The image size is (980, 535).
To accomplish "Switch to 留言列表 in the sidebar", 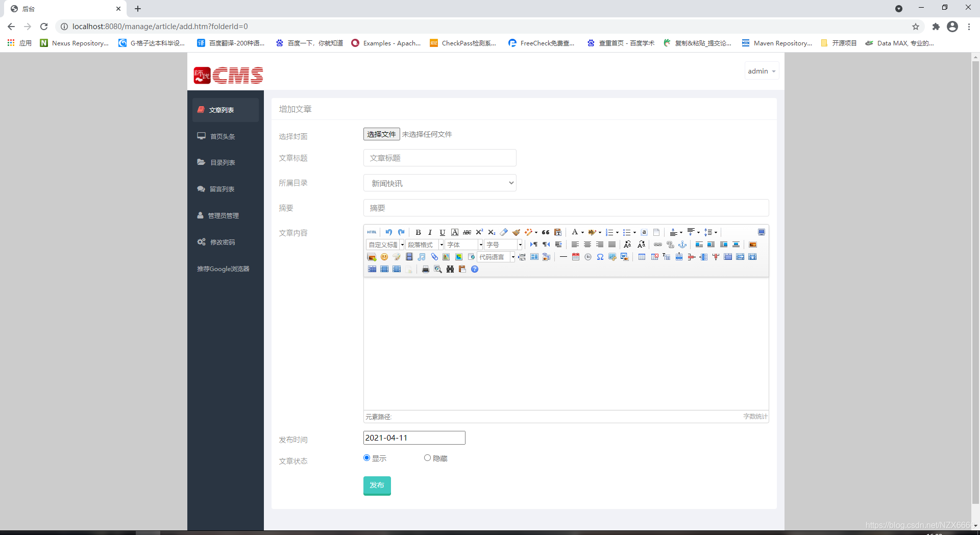I will [221, 188].
